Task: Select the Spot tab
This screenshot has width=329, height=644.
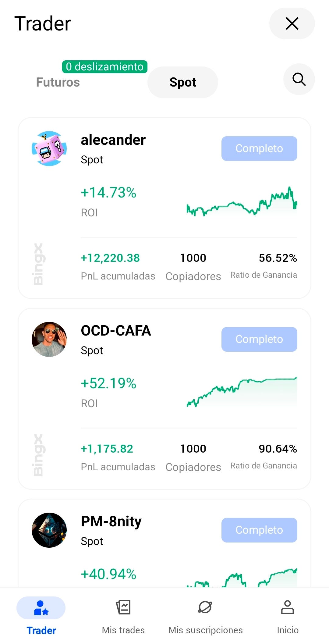Action: pos(183,82)
